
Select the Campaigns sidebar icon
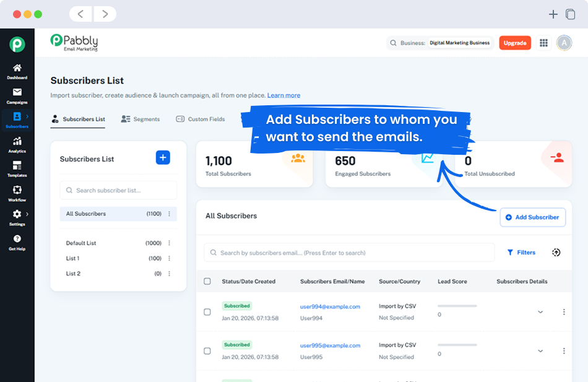[x=17, y=93]
